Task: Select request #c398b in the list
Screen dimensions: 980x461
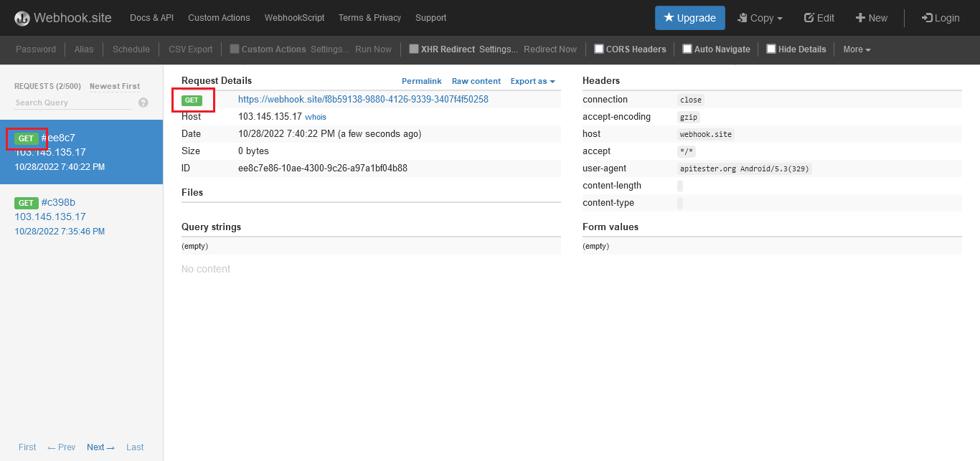Action: point(81,217)
